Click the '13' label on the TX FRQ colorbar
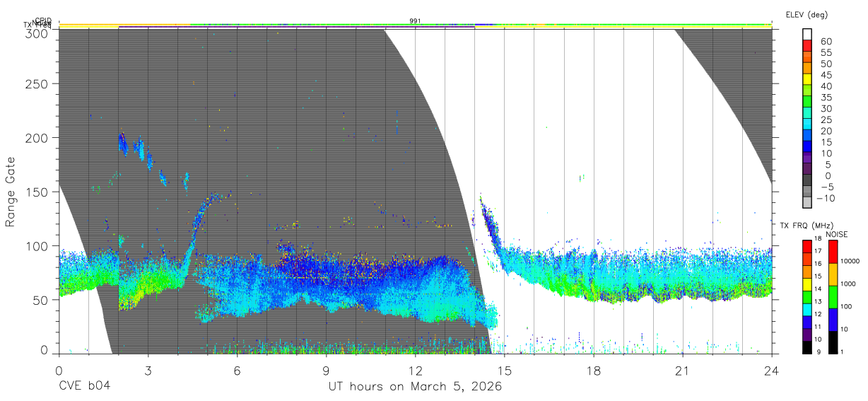The height and width of the screenshot is (401, 868). coord(819,301)
